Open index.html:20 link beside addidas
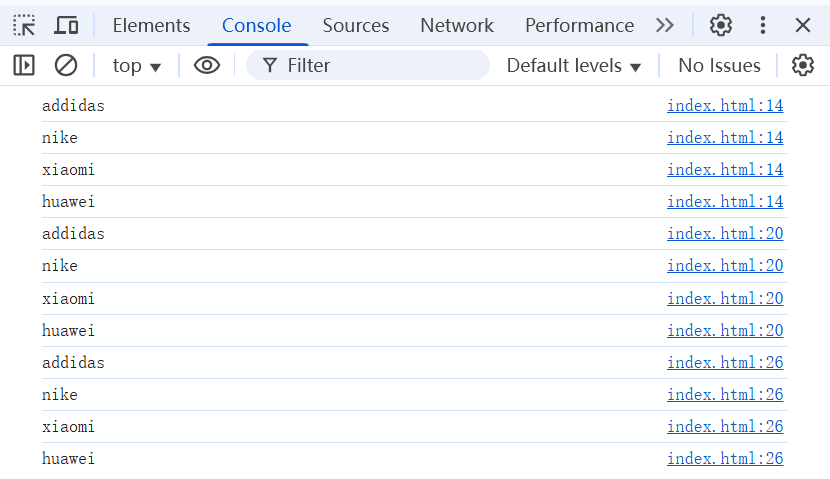The image size is (830, 479). tap(725, 233)
